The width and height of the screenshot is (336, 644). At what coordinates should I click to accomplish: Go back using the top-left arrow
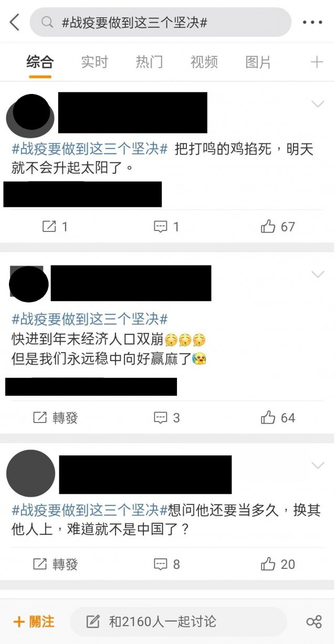[x=14, y=22]
